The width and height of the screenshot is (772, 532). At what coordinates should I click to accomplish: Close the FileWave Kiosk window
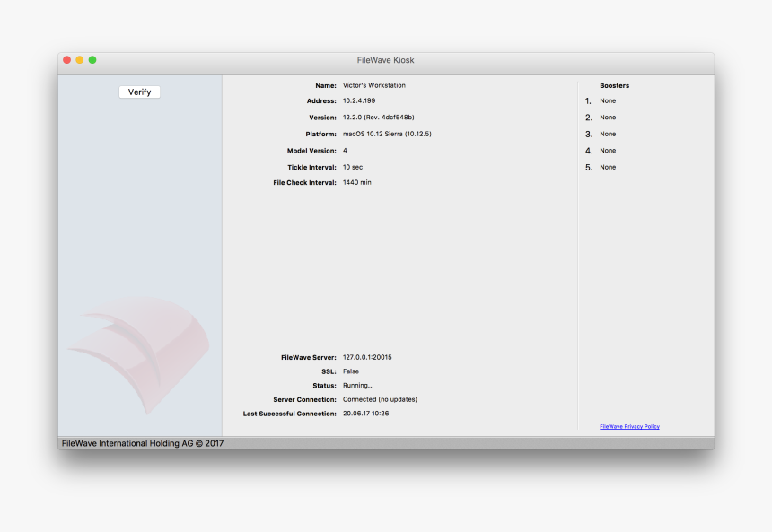click(x=67, y=60)
